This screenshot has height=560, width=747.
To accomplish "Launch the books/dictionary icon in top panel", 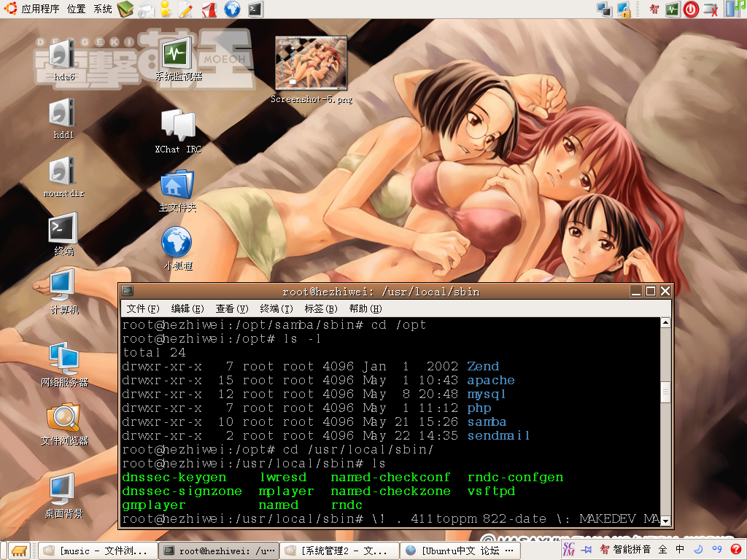I will (x=125, y=9).
